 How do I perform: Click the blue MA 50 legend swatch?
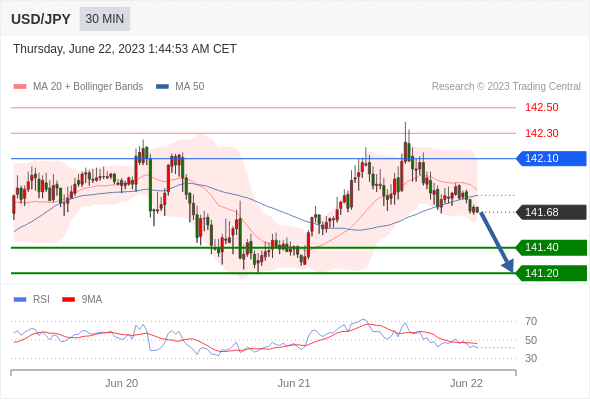point(162,87)
